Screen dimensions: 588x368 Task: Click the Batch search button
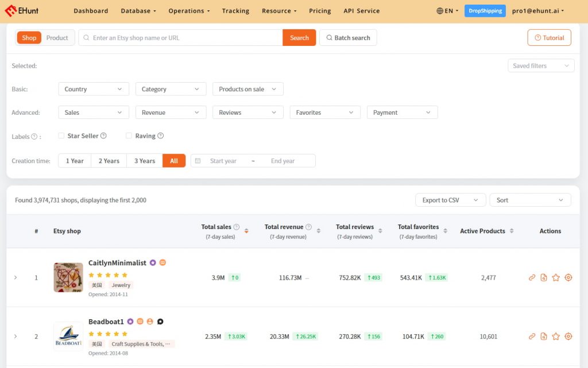[348, 38]
